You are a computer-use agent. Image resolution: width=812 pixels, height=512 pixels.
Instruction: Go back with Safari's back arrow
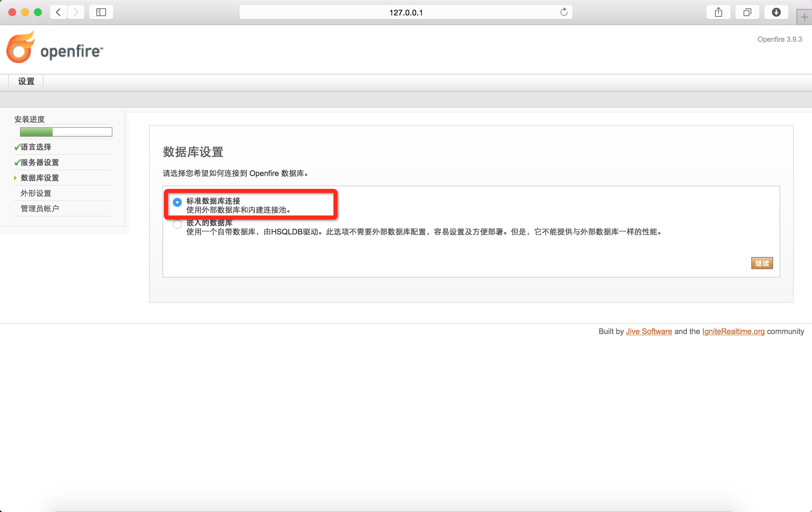point(58,13)
